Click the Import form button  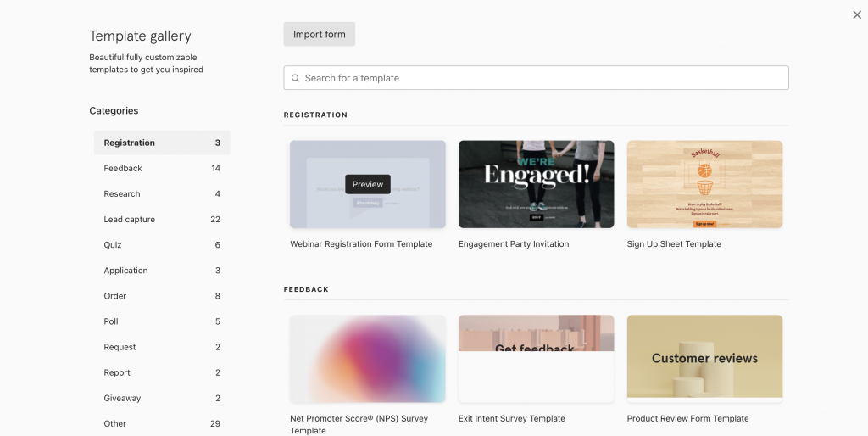319,35
